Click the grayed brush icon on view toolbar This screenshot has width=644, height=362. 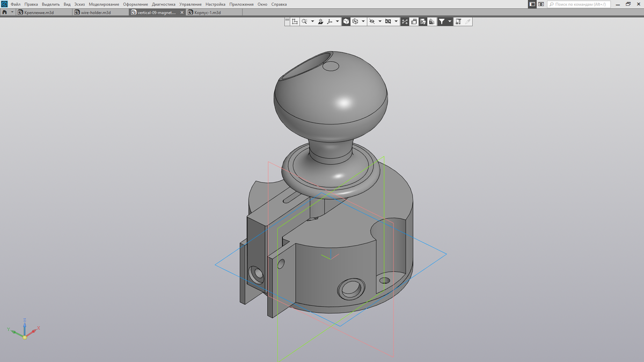tap(468, 21)
